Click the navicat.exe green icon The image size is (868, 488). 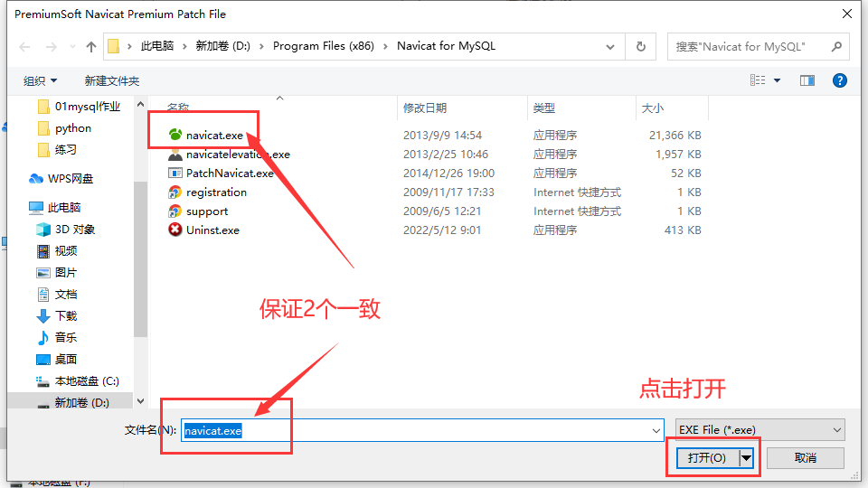pos(175,135)
